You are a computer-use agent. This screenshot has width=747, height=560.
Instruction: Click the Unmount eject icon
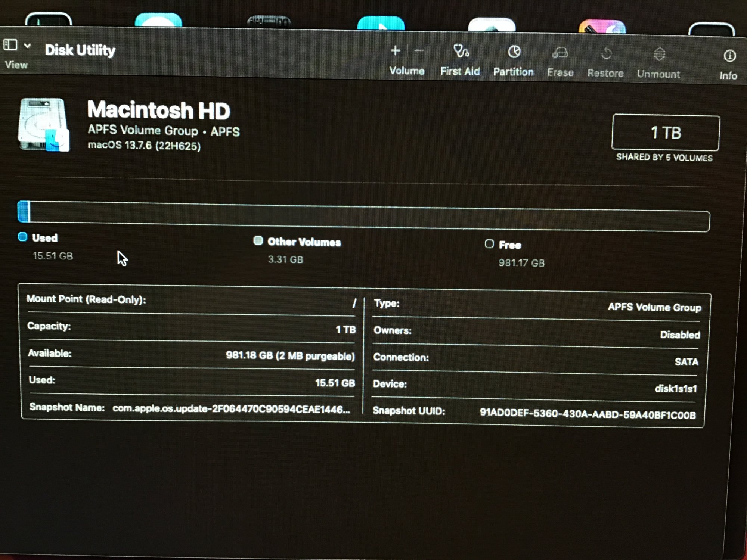tap(659, 55)
